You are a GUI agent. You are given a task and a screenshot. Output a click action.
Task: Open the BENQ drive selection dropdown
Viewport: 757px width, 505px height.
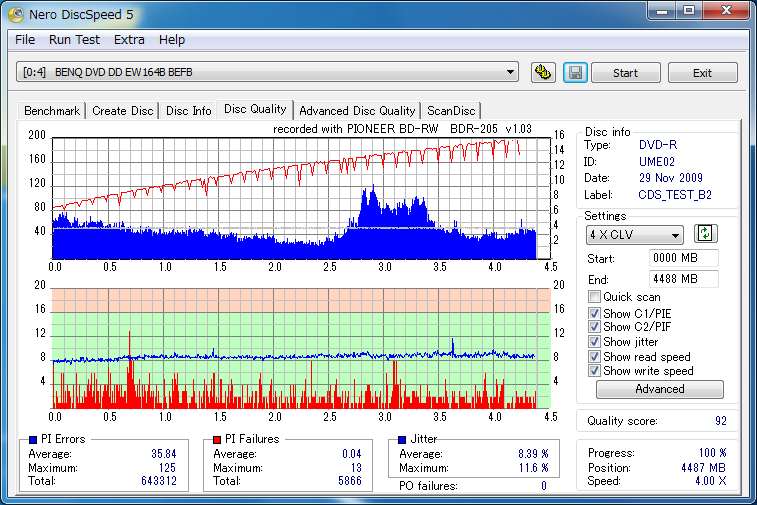click(268, 72)
